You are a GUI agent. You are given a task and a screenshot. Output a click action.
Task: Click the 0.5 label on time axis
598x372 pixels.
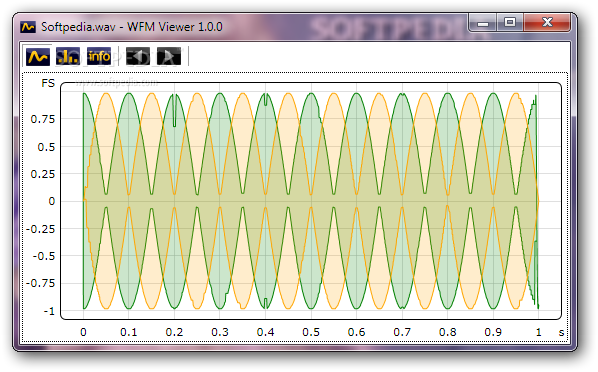point(311,332)
